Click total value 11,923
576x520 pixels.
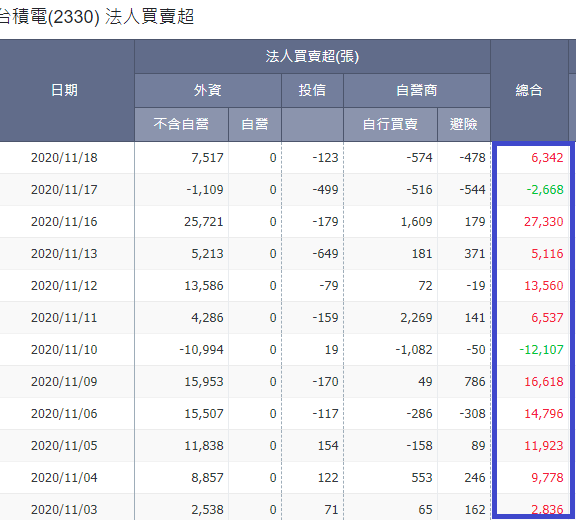(544, 446)
